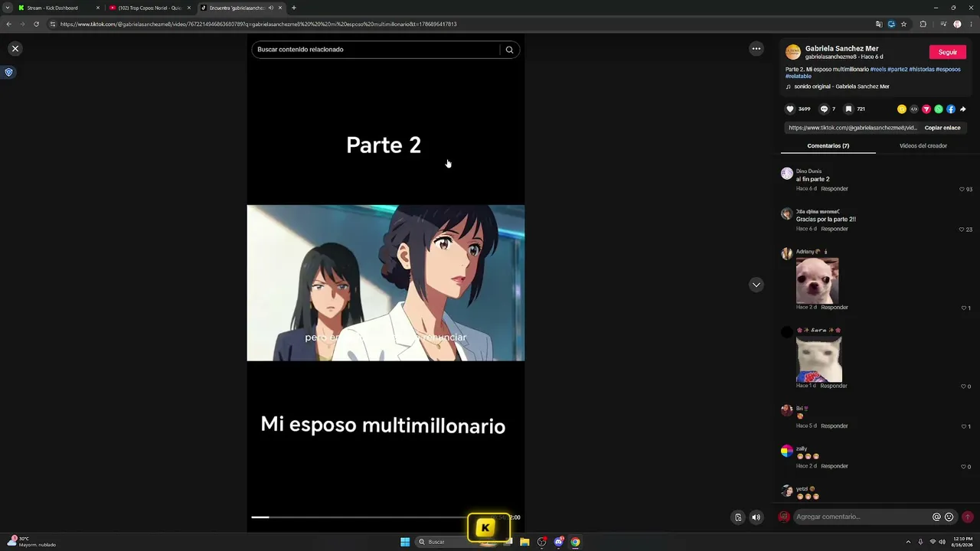
Task: Reply to Dino Dunis's comment
Action: (835, 189)
